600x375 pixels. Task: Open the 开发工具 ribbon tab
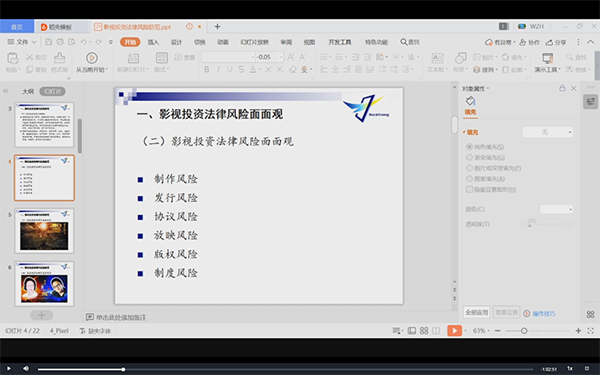pyautogui.click(x=340, y=42)
